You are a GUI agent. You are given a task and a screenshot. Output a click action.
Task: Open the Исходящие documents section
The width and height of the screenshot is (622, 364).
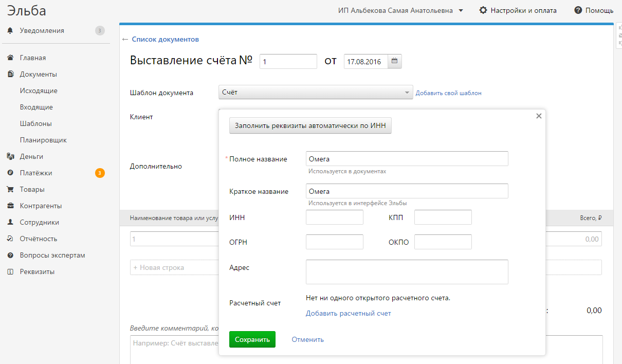[x=39, y=90]
